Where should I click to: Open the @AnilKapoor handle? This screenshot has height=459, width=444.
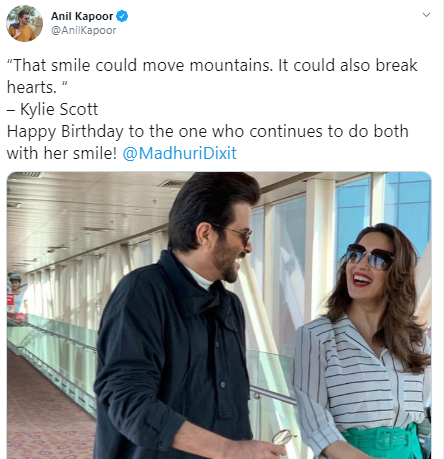[x=83, y=30]
